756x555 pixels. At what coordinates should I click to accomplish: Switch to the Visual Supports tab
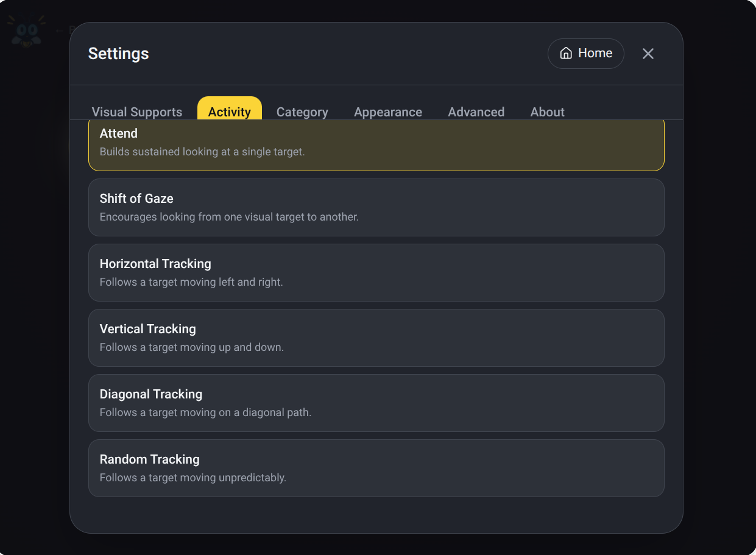pos(137,111)
